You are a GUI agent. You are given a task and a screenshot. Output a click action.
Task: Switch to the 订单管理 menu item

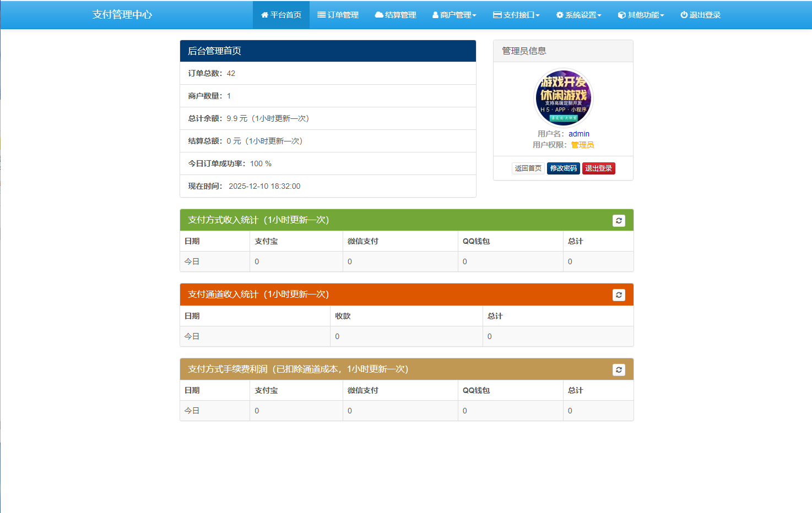point(337,15)
